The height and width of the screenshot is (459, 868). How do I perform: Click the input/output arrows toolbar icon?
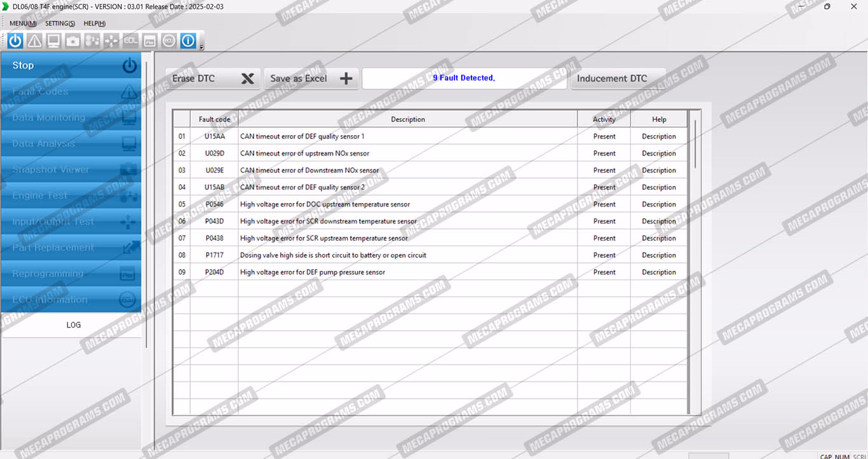(x=111, y=41)
